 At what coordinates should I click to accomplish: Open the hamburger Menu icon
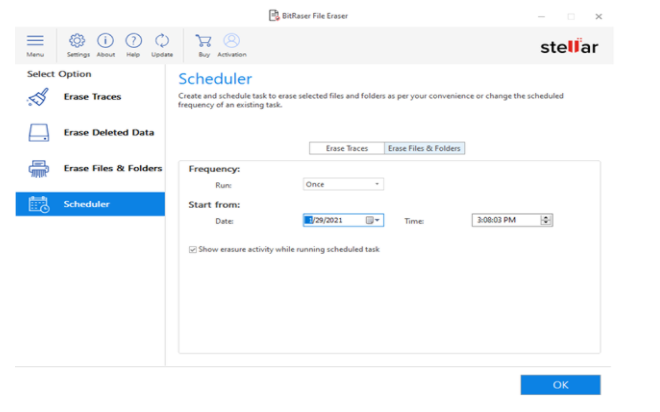(35, 40)
